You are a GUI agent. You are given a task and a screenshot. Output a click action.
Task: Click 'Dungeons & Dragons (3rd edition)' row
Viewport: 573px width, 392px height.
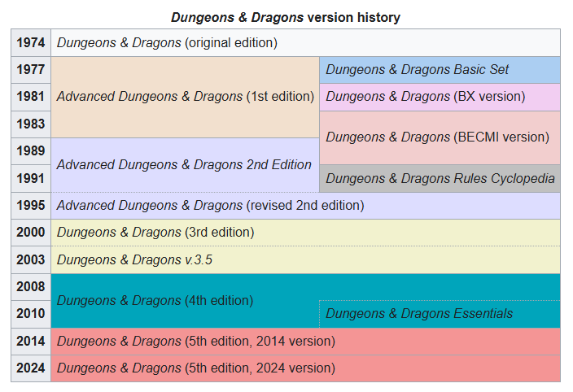(x=305, y=233)
